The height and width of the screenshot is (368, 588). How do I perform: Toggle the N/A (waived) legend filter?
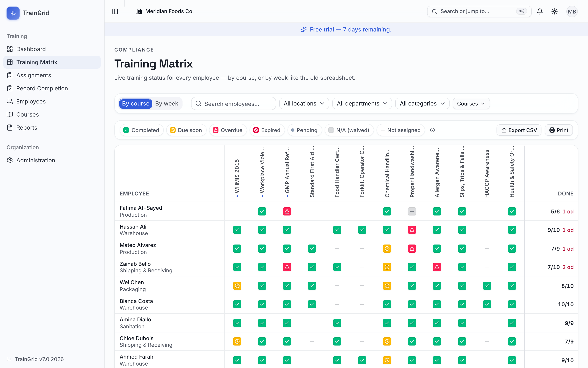[x=349, y=130]
